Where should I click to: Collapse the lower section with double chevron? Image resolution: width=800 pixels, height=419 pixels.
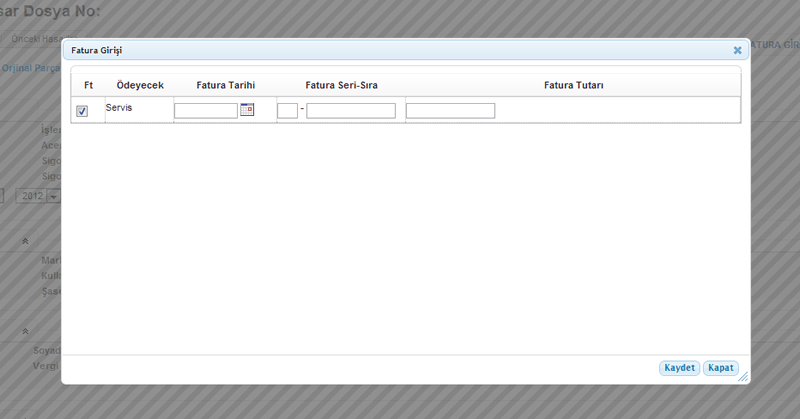click(26, 331)
